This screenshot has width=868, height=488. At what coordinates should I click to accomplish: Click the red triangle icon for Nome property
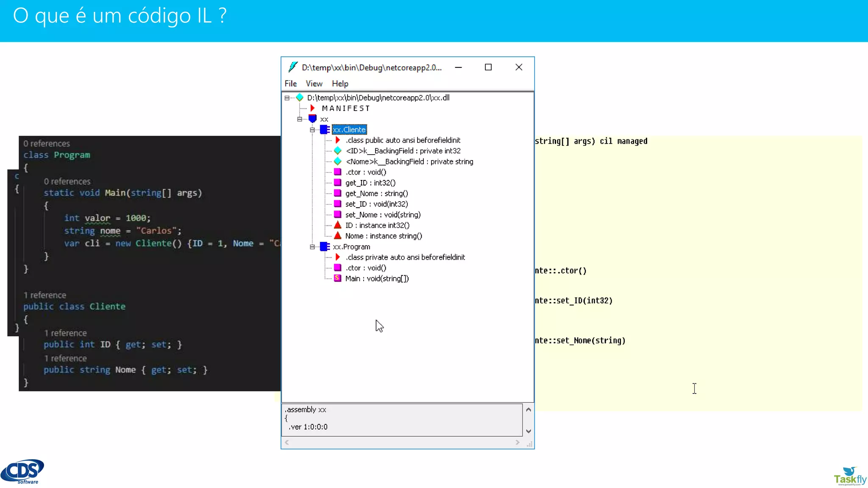pyautogui.click(x=338, y=236)
